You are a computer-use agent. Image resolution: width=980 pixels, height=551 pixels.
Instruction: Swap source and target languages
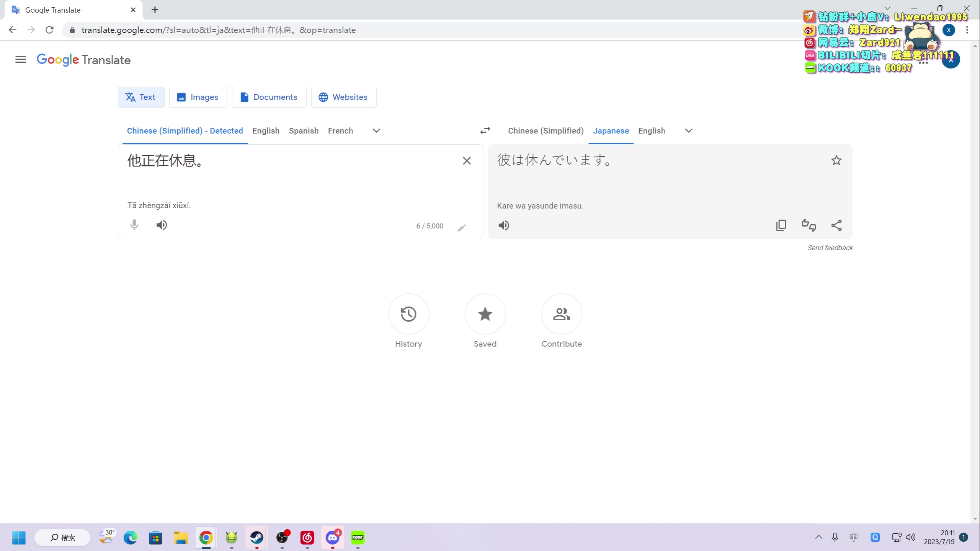(485, 131)
